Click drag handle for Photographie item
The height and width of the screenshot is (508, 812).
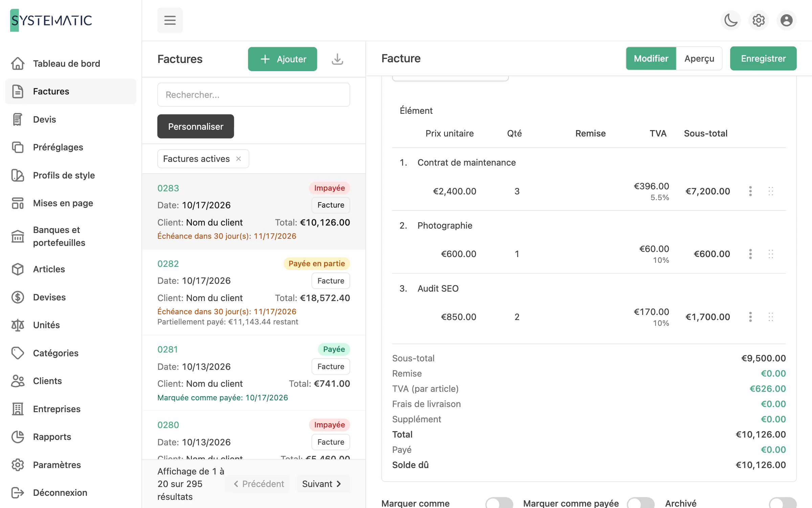click(771, 254)
